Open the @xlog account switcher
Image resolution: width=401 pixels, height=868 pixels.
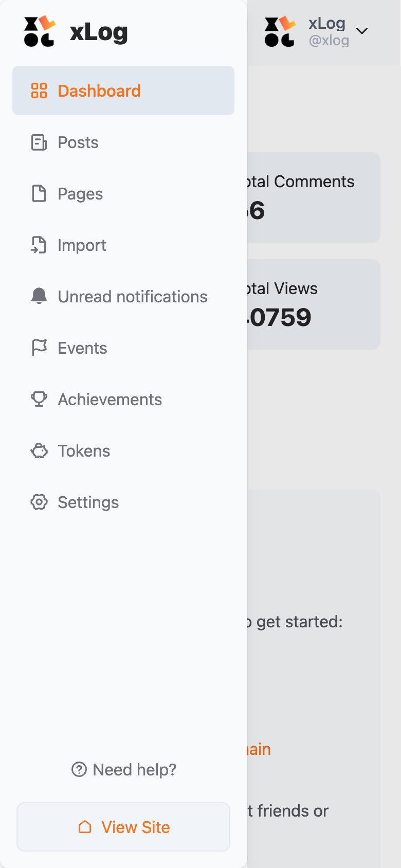click(316, 31)
